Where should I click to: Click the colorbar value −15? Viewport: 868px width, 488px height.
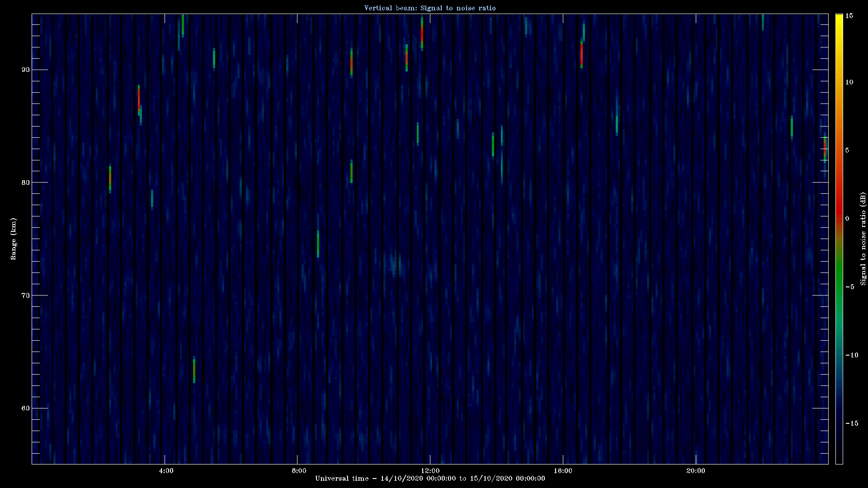[851, 423]
